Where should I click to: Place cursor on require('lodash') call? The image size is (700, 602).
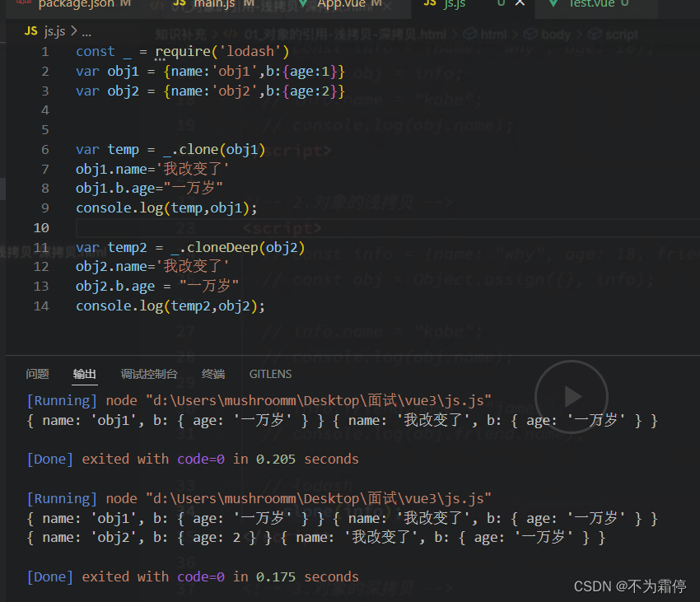(x=222, y=52)
